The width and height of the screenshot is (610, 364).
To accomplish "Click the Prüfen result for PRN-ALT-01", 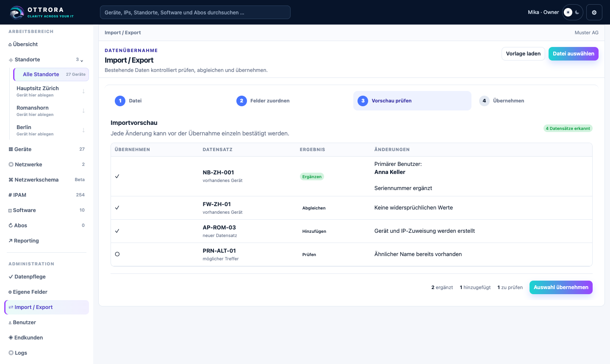I will tap(309, 254).
